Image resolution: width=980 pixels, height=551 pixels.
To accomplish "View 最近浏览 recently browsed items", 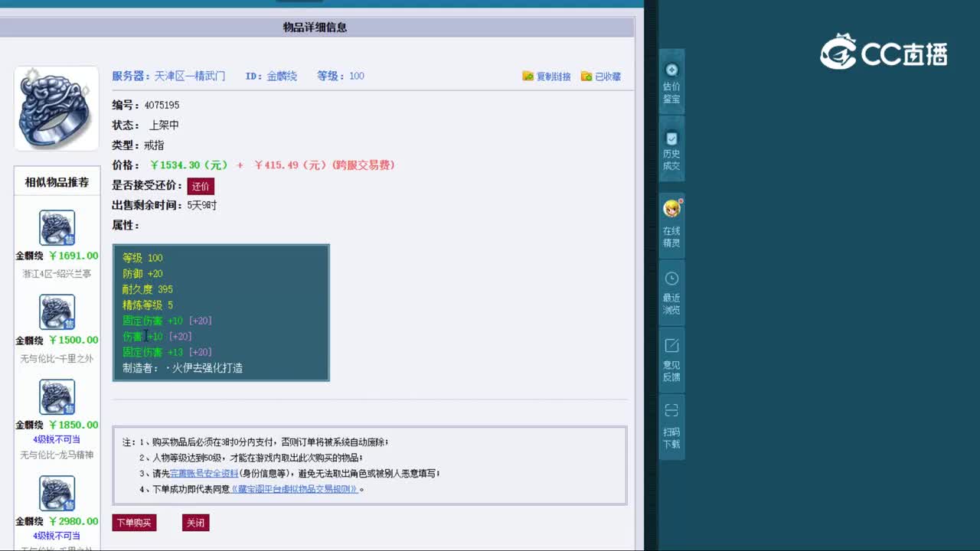I will 671,292.
